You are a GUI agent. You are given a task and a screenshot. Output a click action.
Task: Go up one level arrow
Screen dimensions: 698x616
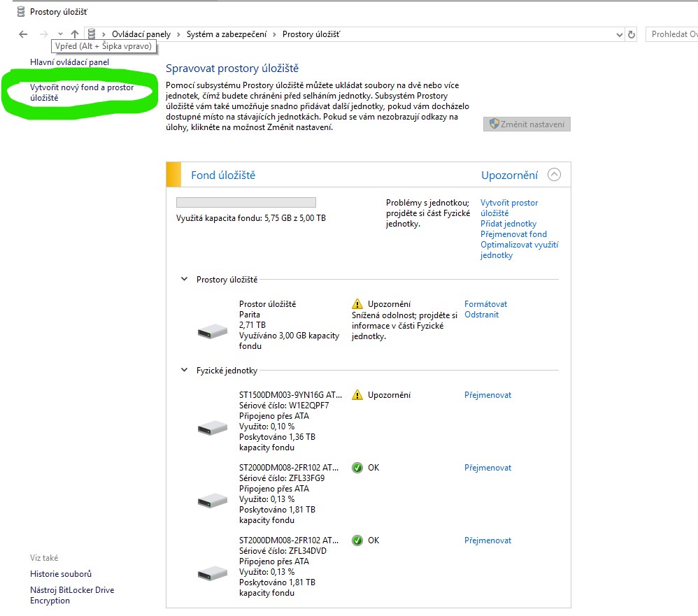coord(75,34)
